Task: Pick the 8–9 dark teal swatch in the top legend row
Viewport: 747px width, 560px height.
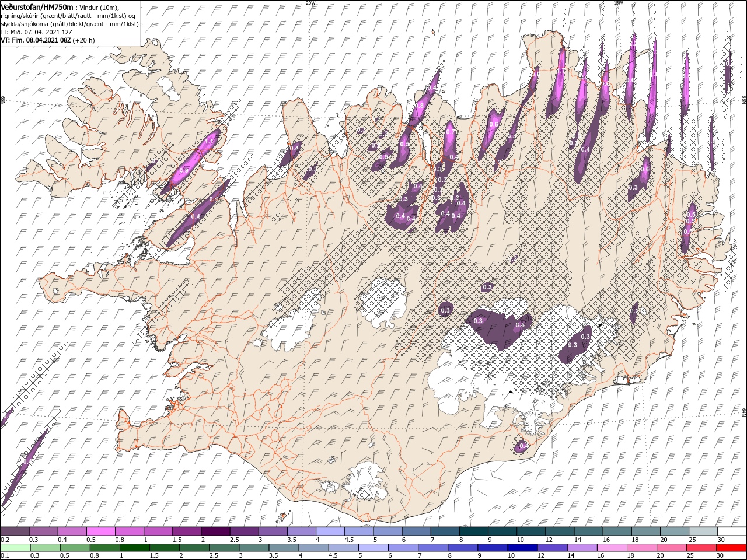Action: pos(473,531)
